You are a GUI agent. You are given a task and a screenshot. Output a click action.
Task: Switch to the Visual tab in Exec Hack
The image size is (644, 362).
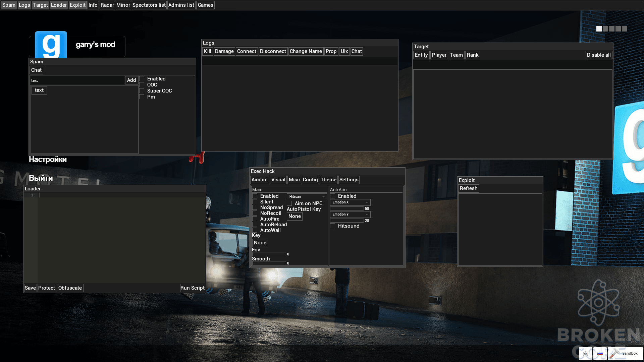[x=278, y=180]
